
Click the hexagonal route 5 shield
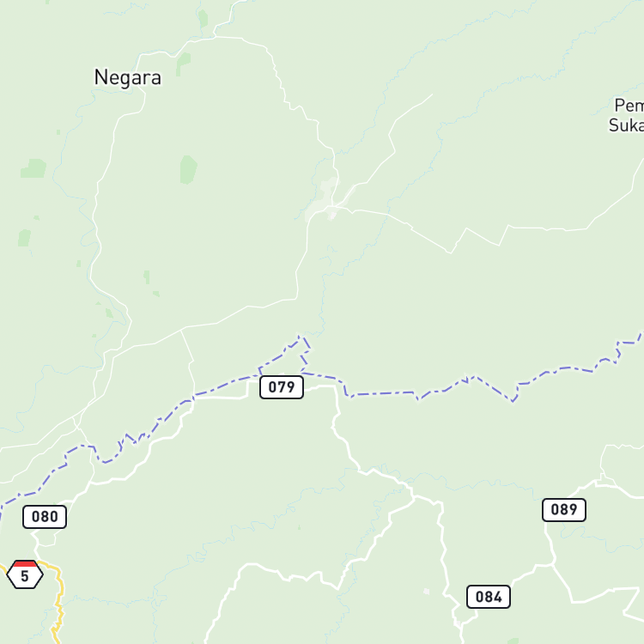[25, 574]
